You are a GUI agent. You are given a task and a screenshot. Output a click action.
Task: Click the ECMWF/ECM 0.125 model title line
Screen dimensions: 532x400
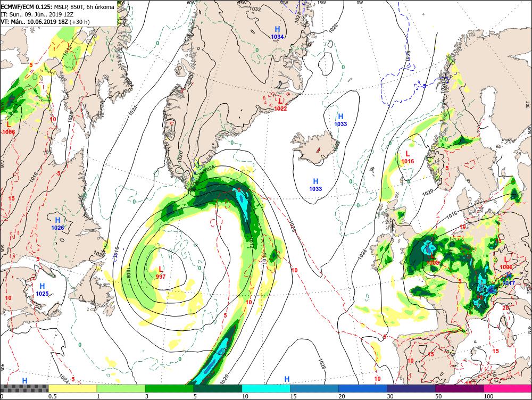tap(57, 7)
